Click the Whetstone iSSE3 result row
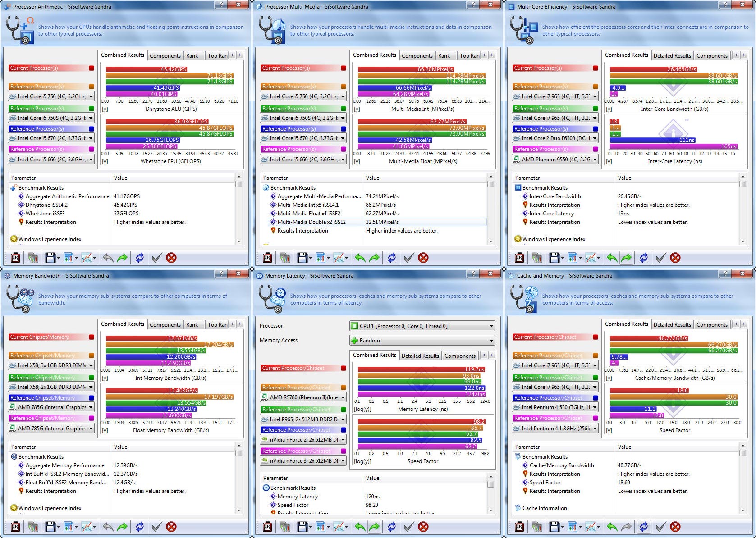 point(45,214)
